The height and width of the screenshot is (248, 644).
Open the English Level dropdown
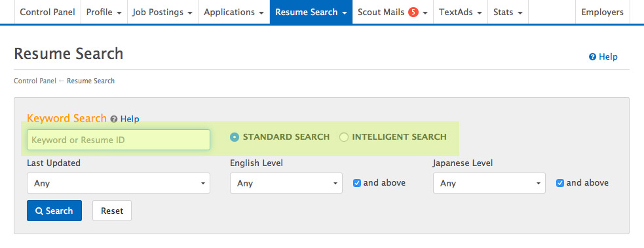(x=286, y=183)
